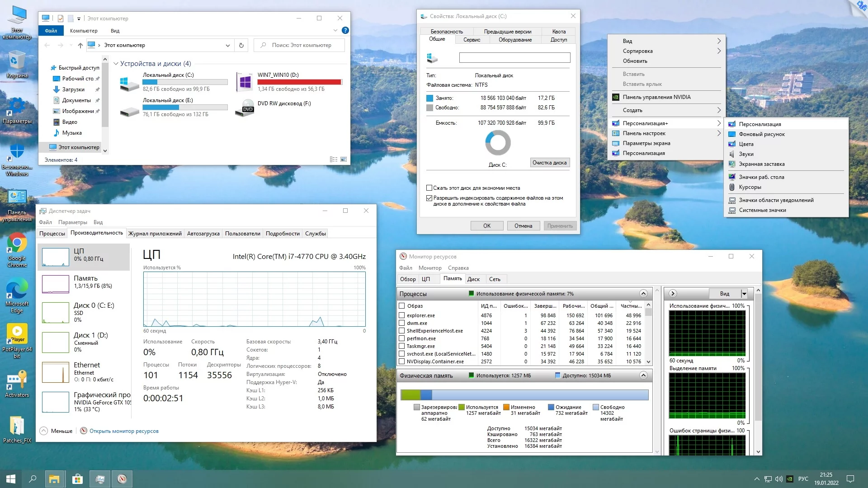Screen dimensions: 868x488
Task: Select the DVD RW drive (F:) icon
Action: [x=245, y=108]
